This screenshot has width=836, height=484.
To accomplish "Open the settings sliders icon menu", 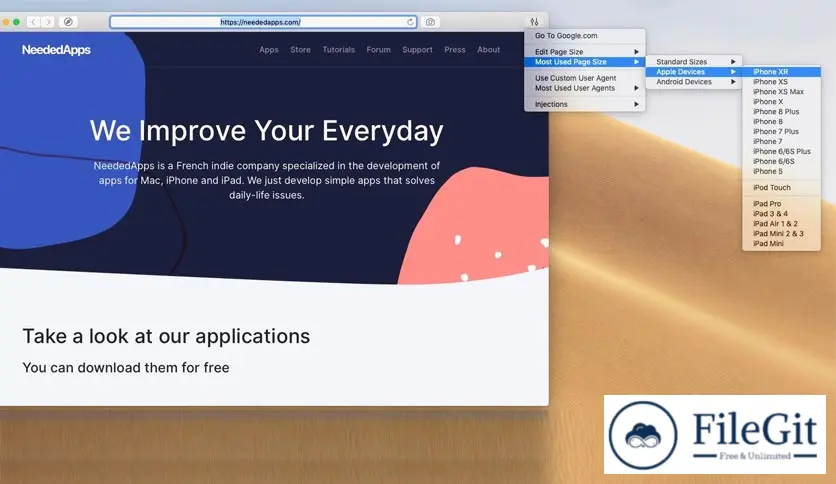I will click(x=534, y=22).
